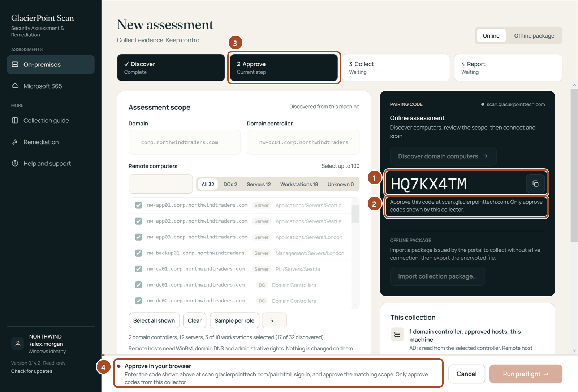The image size is (578, 392).
Task: Click Import collection package button
Action: pos(437,276)
